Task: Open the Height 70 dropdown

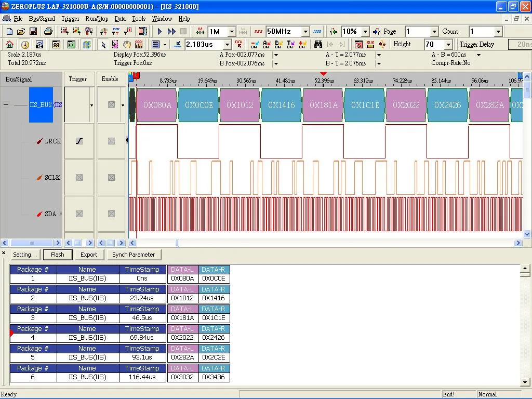Action: point(448,45)
